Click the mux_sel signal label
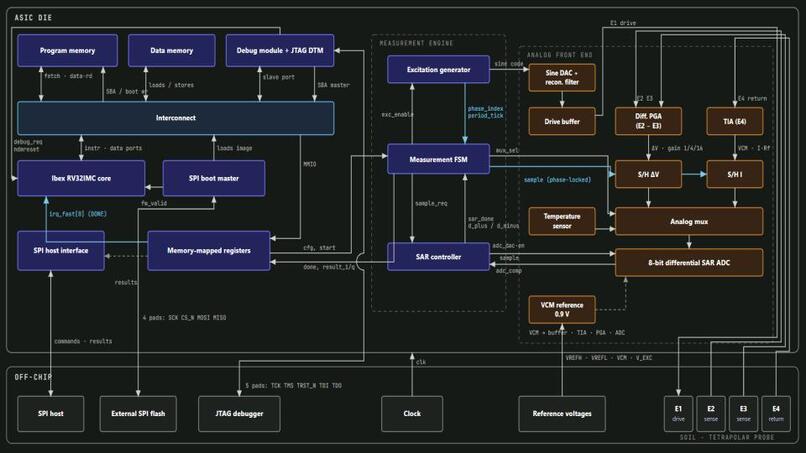The image size is (806, 453). click(x=507, y=151)
